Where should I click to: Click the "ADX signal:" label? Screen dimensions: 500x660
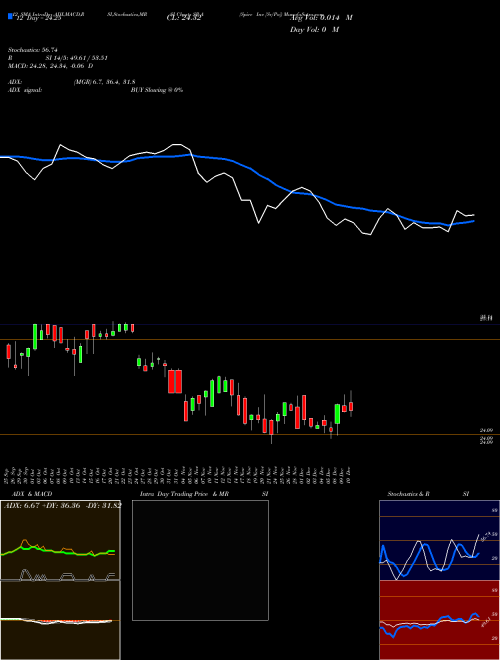coord(25,90)
